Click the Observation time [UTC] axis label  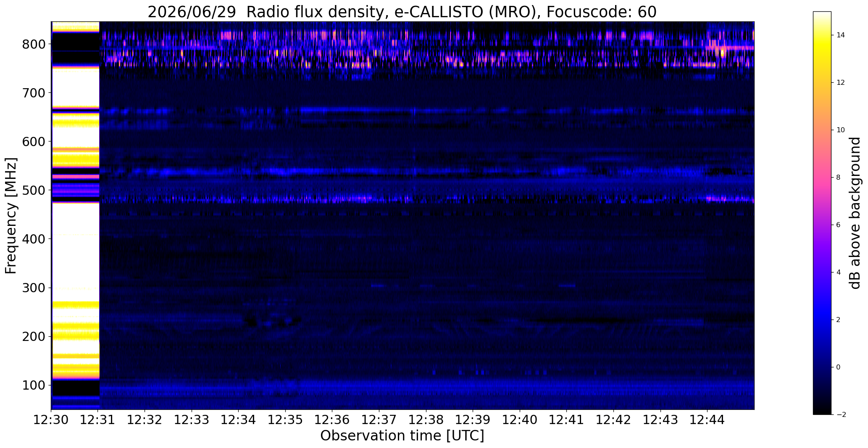tap(402, 436)
